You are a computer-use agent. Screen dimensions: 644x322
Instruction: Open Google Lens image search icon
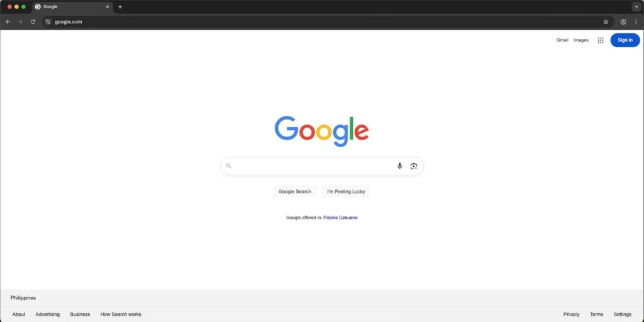coord(414,166)
